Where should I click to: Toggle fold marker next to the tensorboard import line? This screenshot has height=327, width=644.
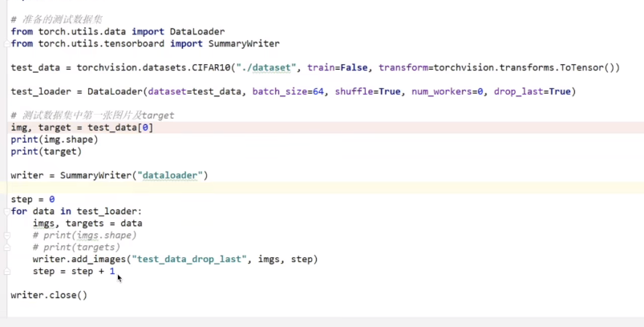(7, 44)
